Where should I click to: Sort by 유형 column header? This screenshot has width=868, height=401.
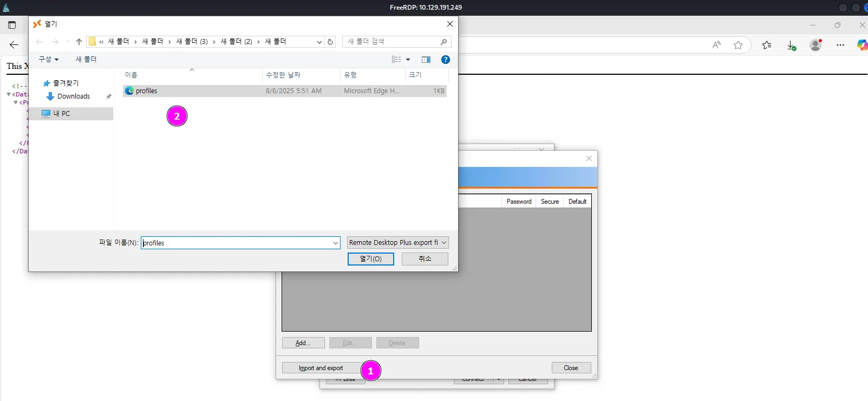(373, 75)
